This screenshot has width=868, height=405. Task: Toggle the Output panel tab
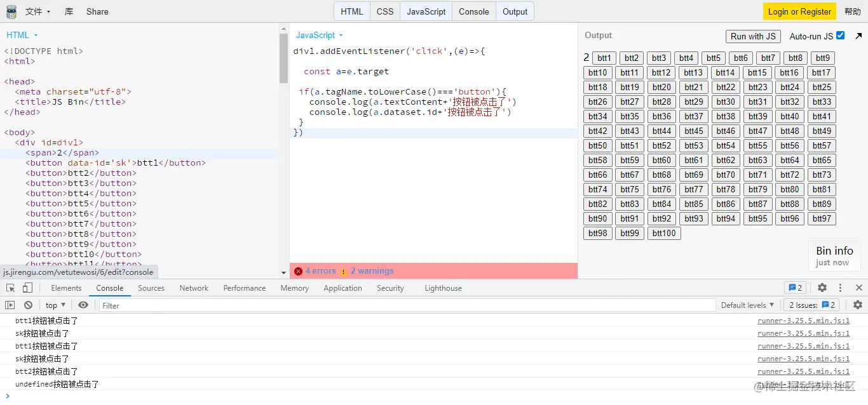tap(515, 11)
